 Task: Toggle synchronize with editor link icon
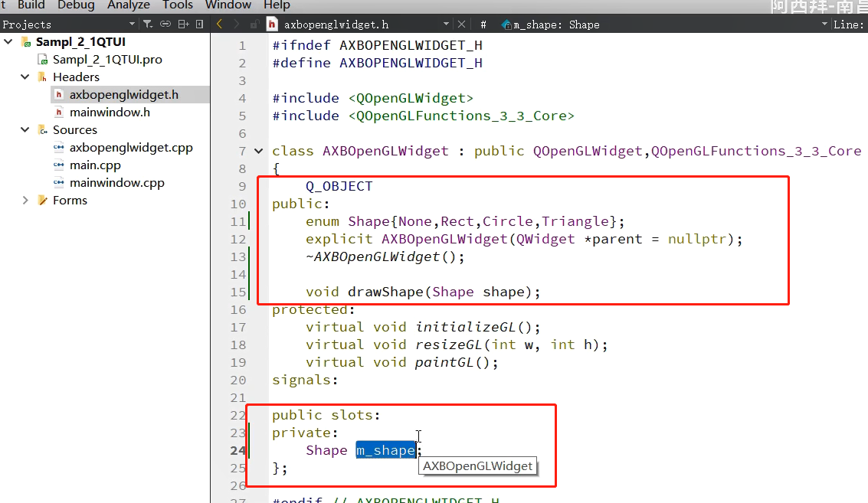[x=165, y=24]
